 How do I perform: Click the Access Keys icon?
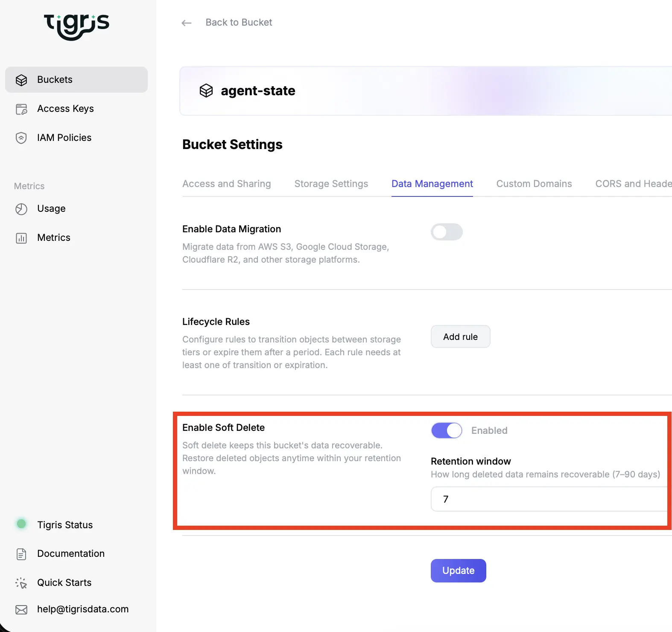tap(21, 109)
